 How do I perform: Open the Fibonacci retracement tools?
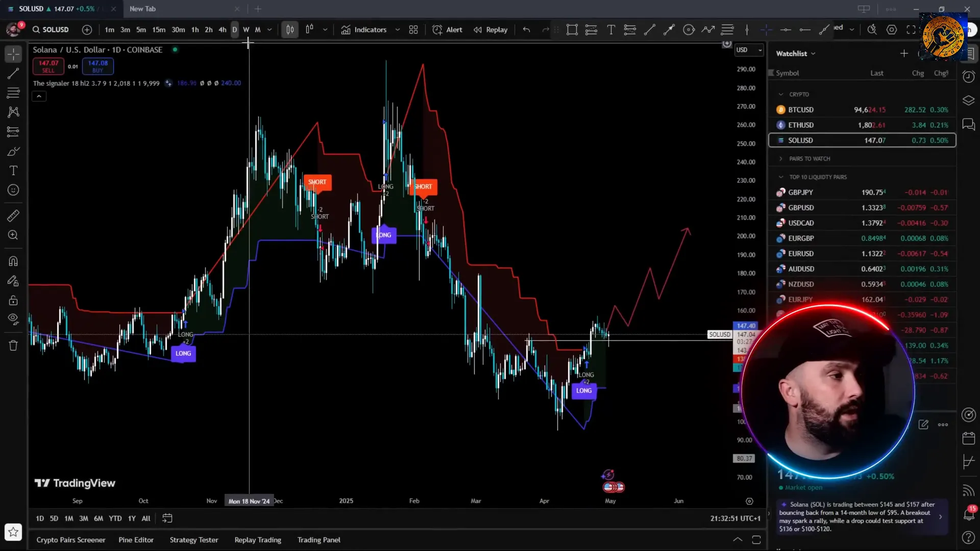point(13,93)
